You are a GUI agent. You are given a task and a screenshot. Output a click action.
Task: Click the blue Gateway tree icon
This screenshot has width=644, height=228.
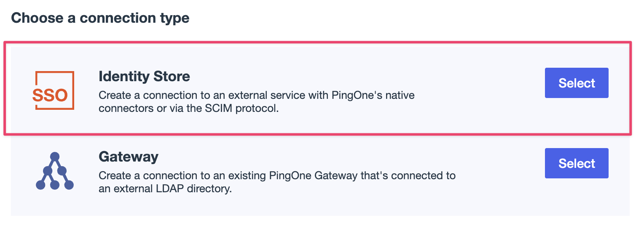click(x=55, y=171)
